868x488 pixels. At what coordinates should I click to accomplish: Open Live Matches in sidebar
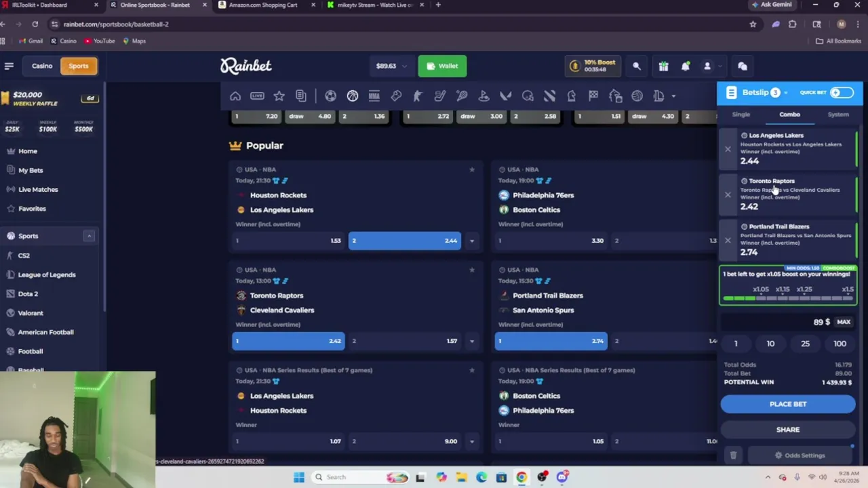point(38,190)
